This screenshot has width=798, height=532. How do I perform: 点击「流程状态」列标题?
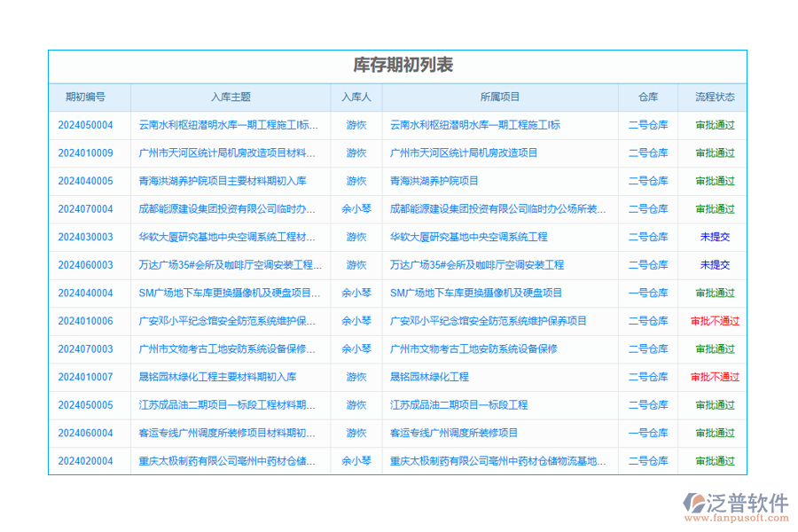pyautogui.click(x=715, y=98)
